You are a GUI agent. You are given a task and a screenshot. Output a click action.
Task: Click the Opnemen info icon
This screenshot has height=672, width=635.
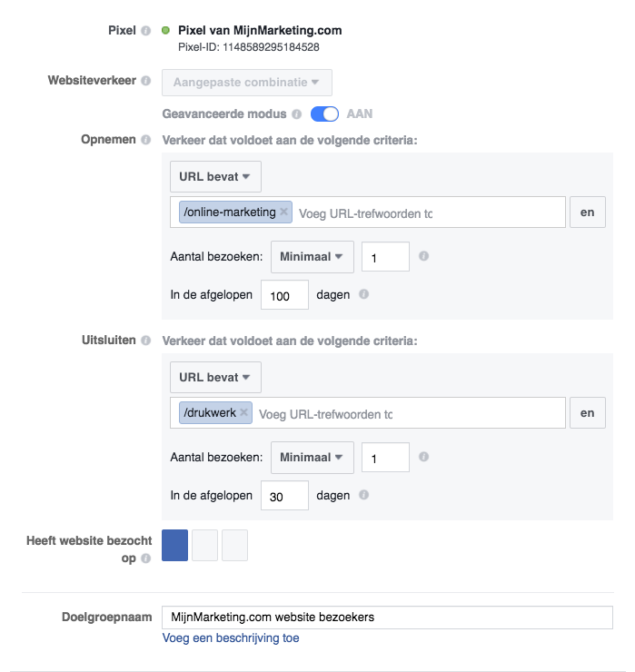[x=145, y=140]
